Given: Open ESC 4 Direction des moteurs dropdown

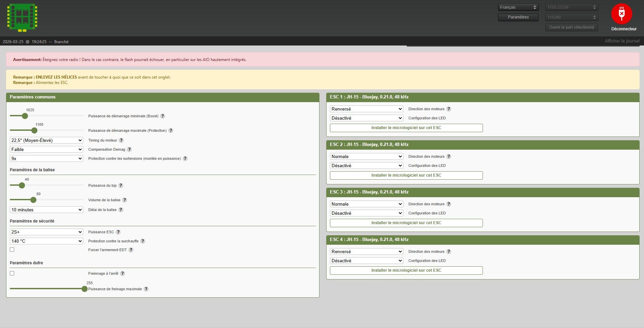Looking at the screenshot, I should 366,251.
